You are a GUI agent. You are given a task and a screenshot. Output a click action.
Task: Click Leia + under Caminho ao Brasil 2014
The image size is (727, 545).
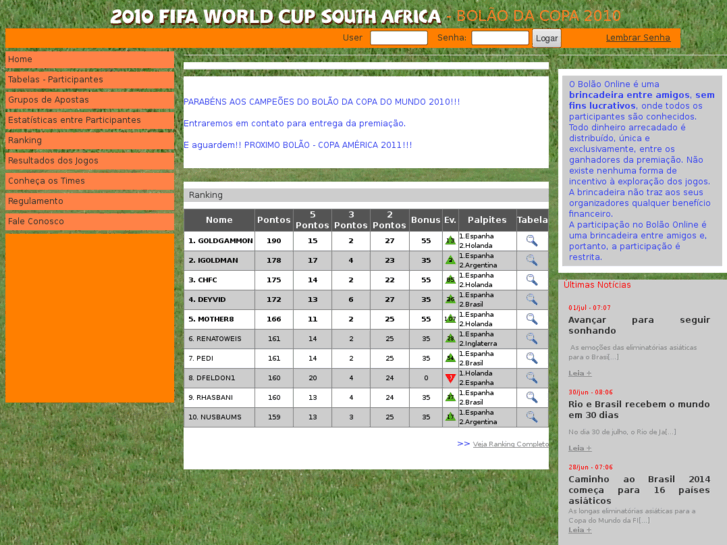(x=580, y=530)
